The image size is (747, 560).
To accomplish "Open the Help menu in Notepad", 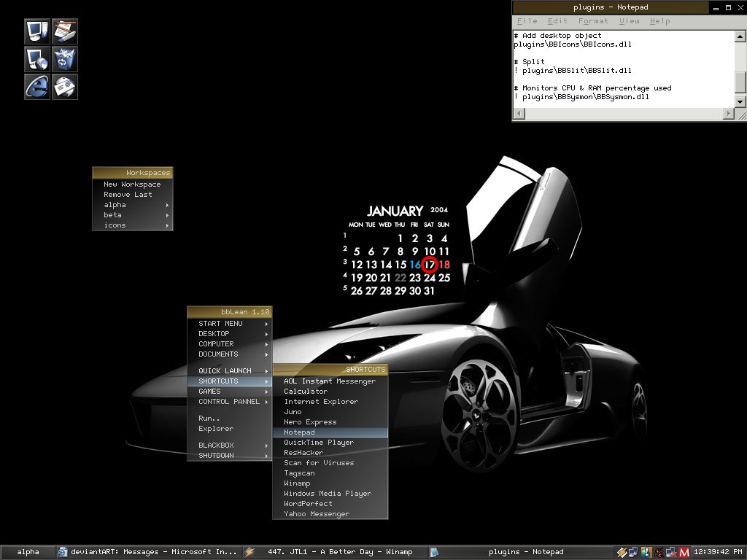I will [659, 21].
